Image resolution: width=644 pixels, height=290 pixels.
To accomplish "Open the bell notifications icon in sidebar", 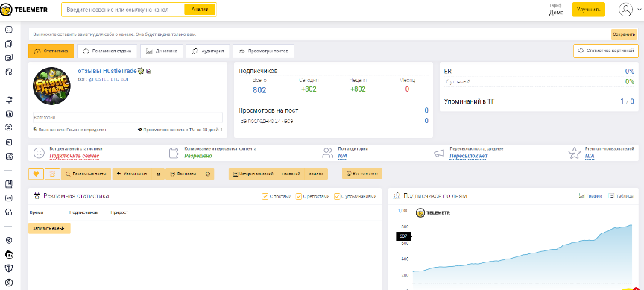I will click(x=9, y=99).
